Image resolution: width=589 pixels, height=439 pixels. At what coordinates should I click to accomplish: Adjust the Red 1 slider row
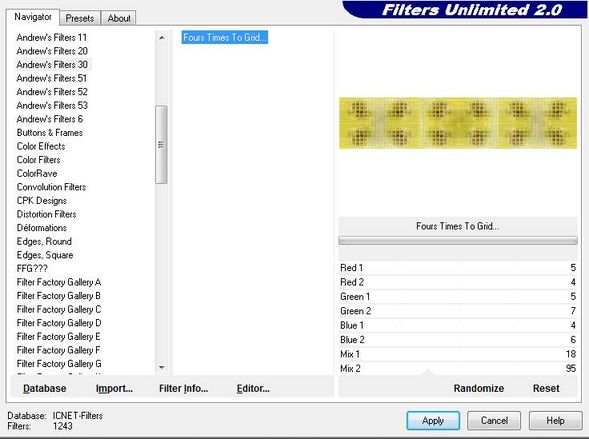point(458,268)
